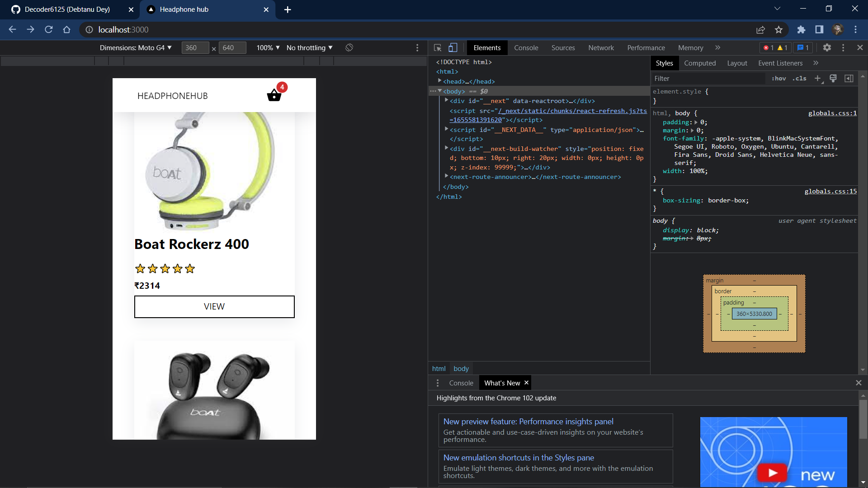This screenshot has width=868, height=488.
Task: Switch to the Network tab
Action: (x=601, y=48)
